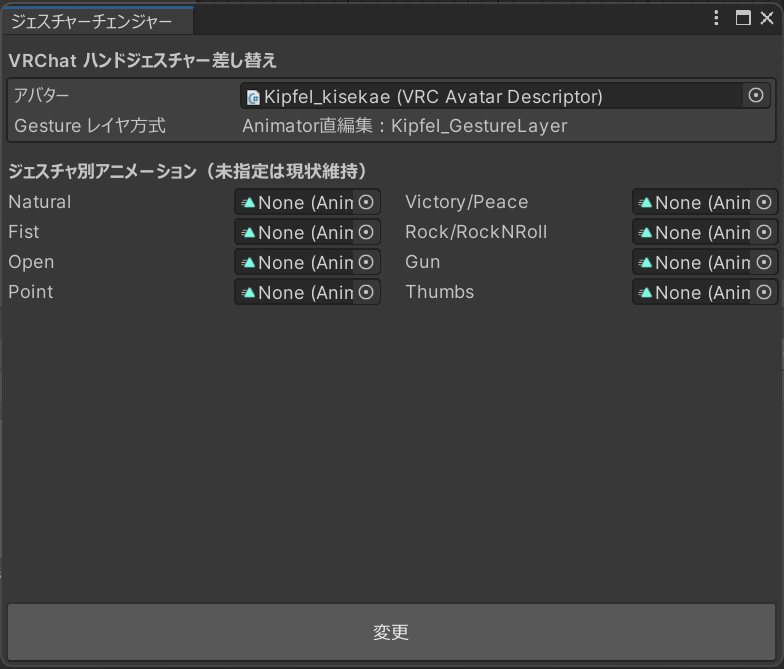Click the 変更 button
Viewport: 784px width, 669px height.
pyautogui.click(x=391, y=632)
